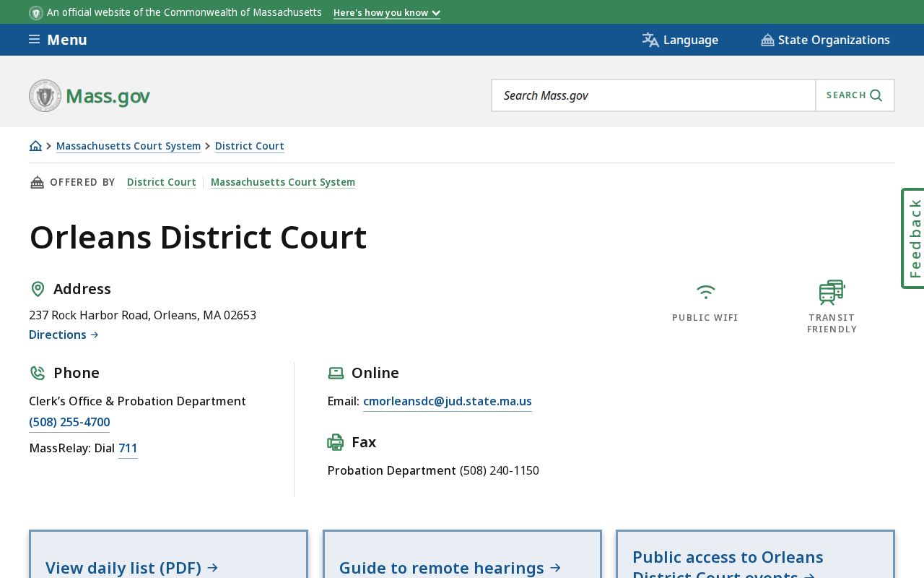Open State Organizations menu

(825, 40)
